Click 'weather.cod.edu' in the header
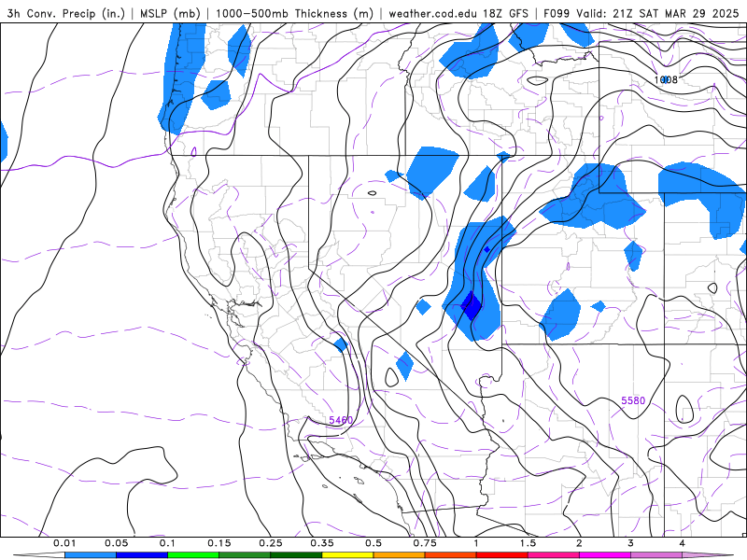This screenshot has height=560, width=747. pyautogui.click(x=433, y=13)
